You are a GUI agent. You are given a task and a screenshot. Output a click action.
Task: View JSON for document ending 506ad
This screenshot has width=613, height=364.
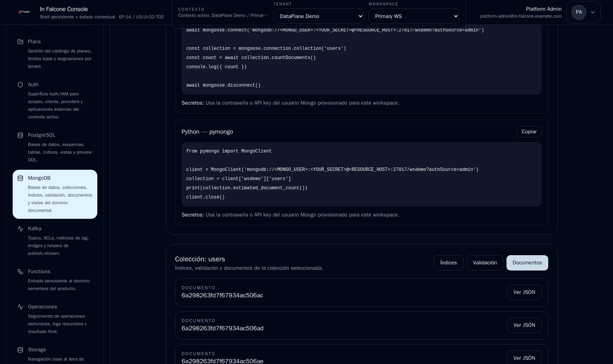tap(524, 325)
